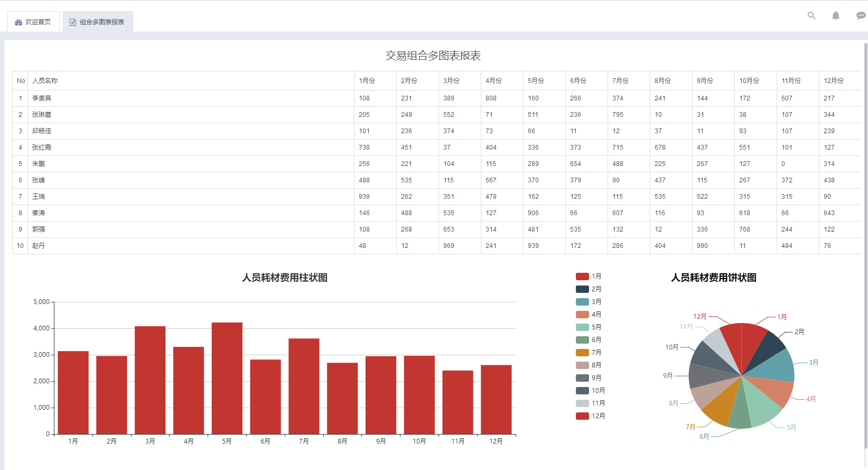Toggle 9月 legend entry
Viewport: 868px width, 470px height.
589,378
